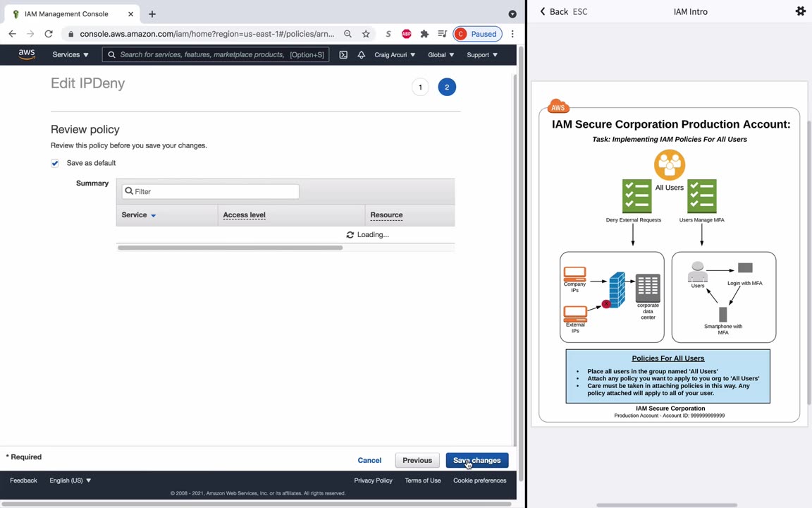
Task: Click the Loading refresh icon
Action: pyautogui.click(x=350, y=235)
